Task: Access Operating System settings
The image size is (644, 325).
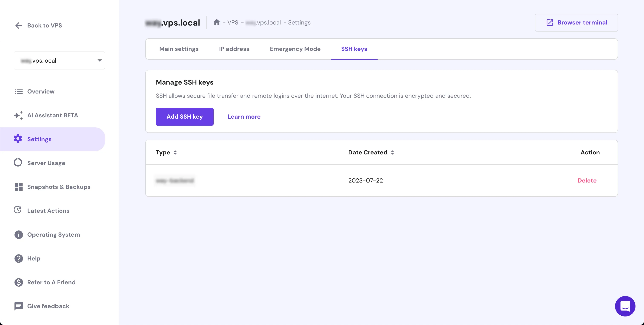Action: 53,234
